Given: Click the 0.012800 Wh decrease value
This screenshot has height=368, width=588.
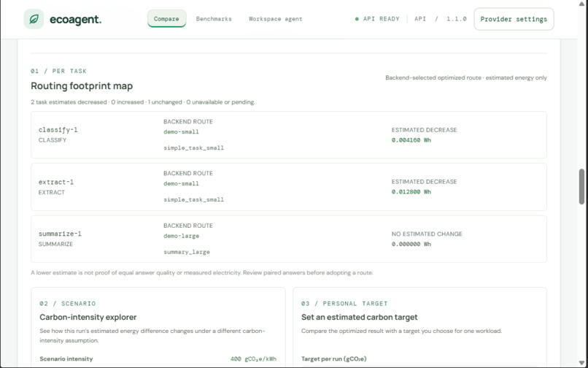Looking at the screenshot, I should tap(411, 192).
